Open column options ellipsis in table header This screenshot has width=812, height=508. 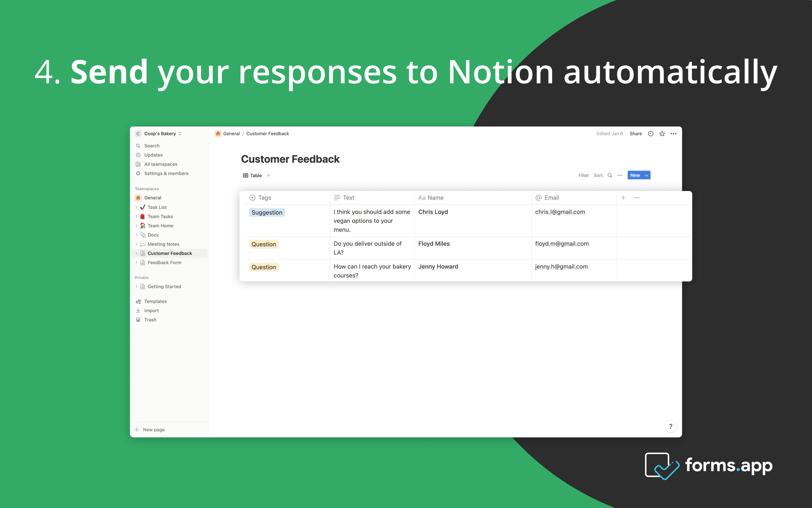637,198
